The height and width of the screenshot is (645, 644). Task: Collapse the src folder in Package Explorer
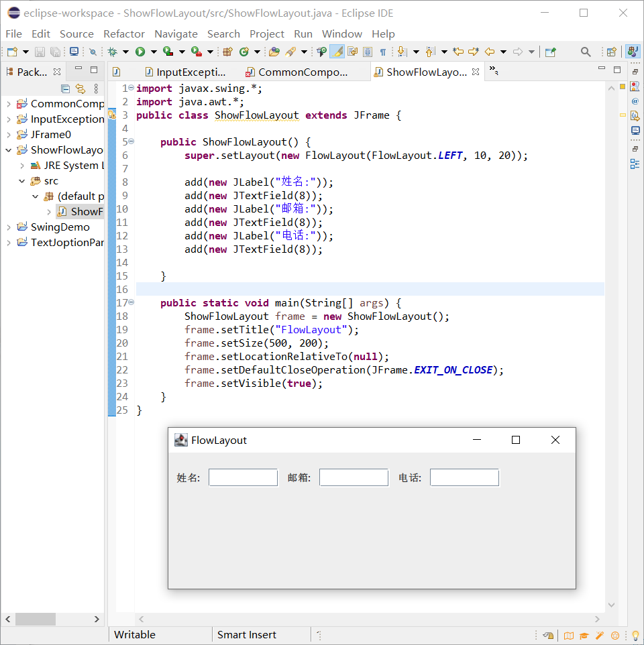click(x=21, y=181)
